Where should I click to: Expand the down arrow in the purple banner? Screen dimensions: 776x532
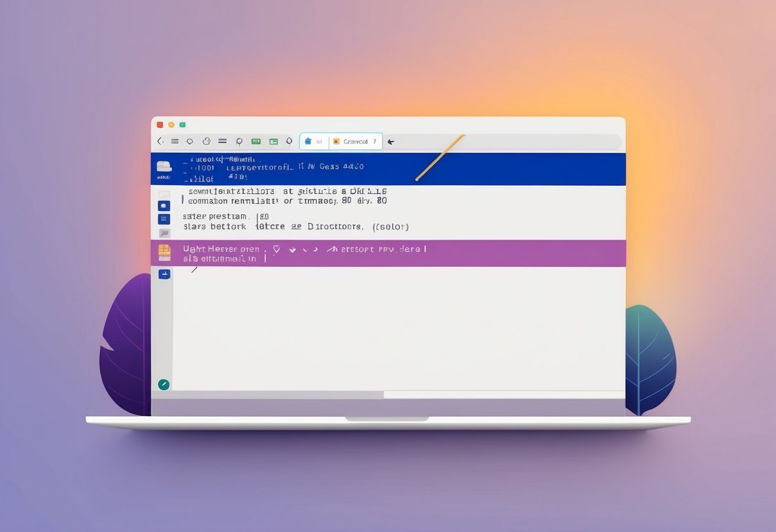coord(292,249)
